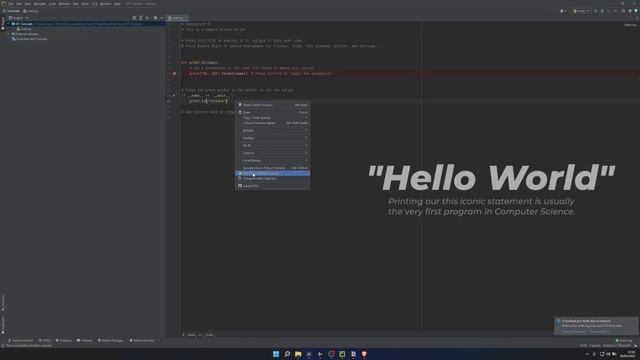Open the user account icon in the top toolbar
640x360 pixels.
pos(563,11)
